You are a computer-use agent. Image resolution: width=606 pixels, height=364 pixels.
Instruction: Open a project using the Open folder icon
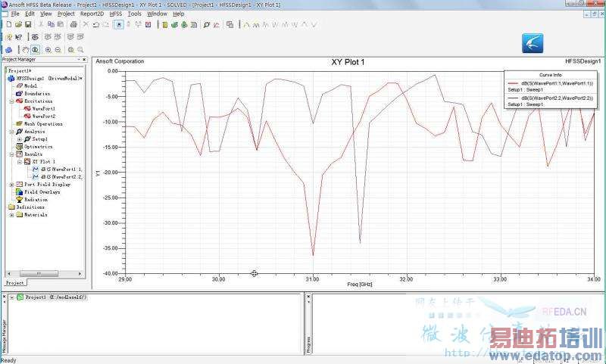pyautogui.click(x=18, y=24)
